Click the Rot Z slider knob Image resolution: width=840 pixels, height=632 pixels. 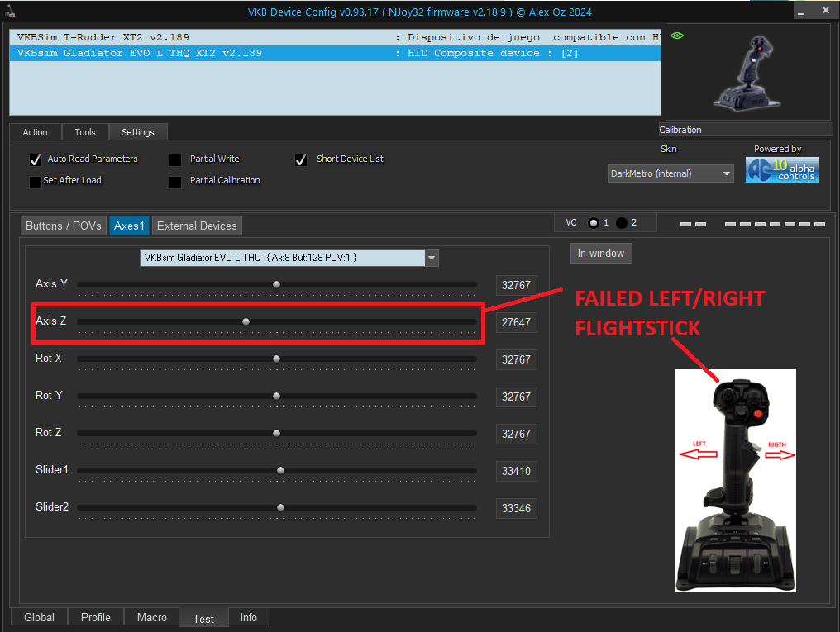(x=276, y=433)
